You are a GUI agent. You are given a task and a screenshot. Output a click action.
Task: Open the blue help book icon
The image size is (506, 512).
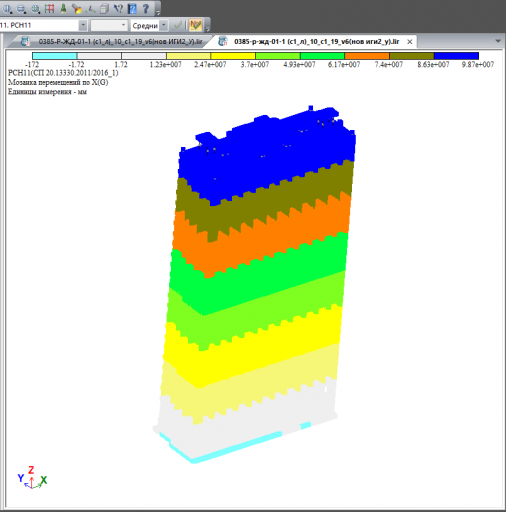pyautogui.click(x=132, y=8)
